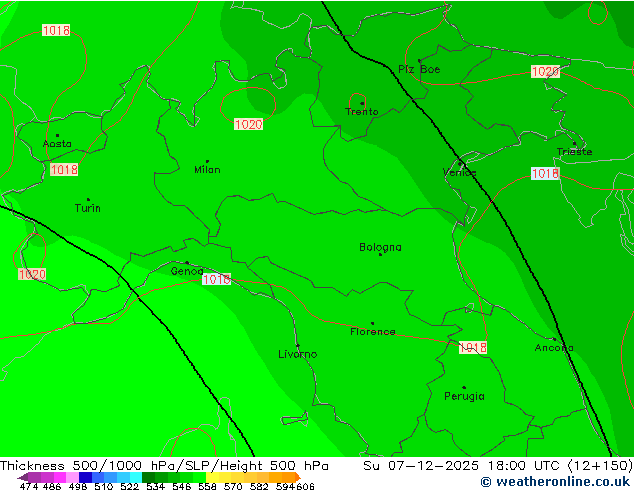634x490 pixels.
Task: Click the 510 legend value
Action: pos(104,486)
